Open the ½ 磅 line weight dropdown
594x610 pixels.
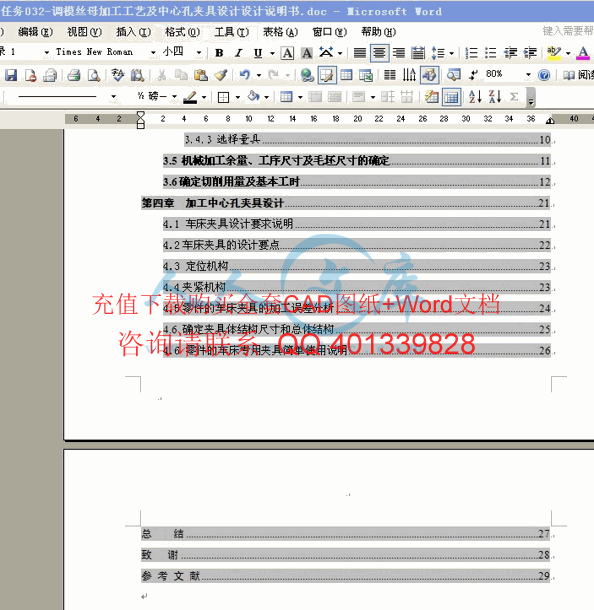tap(174, 96)
